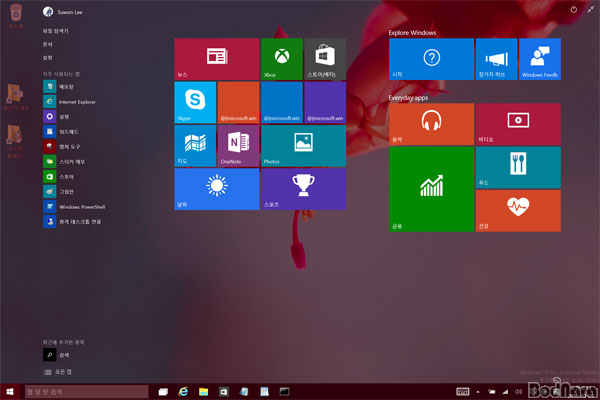Open File Explorer folder on the taskbar

(204, 392)
